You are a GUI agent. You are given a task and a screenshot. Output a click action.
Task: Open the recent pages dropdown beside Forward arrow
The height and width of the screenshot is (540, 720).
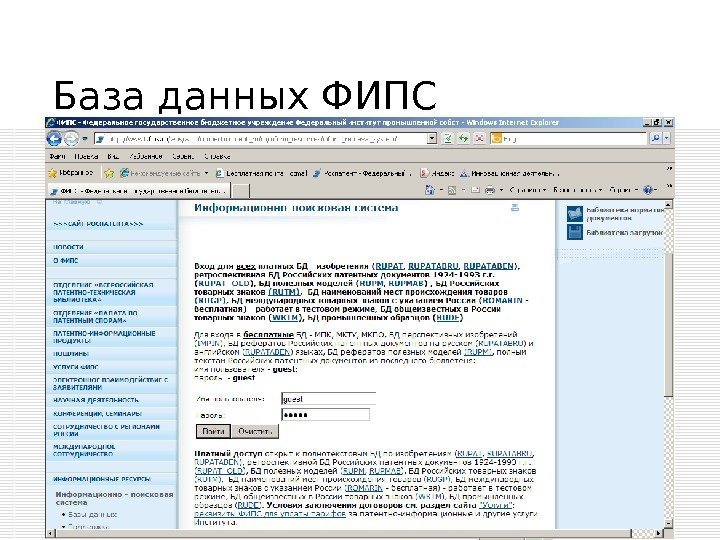click(85, 138)
